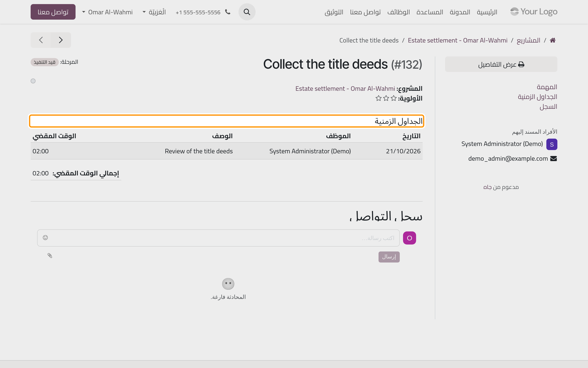Set priority with the last star
Screen dimensions: 588x368
(379, 98)
